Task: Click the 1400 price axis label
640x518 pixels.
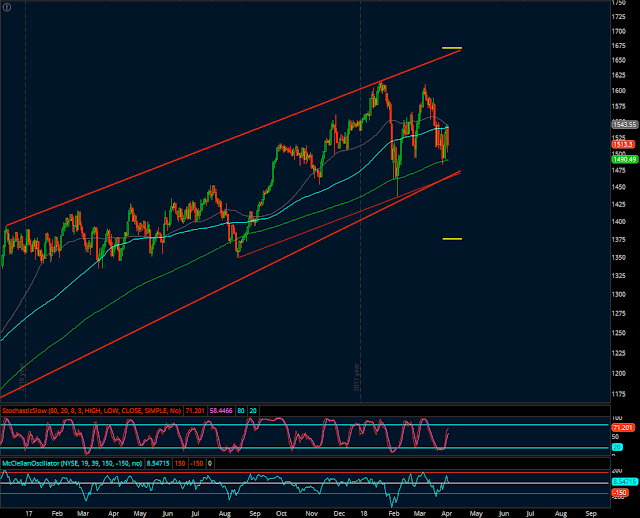Action: pyautogui.click(x=618, y=222)
